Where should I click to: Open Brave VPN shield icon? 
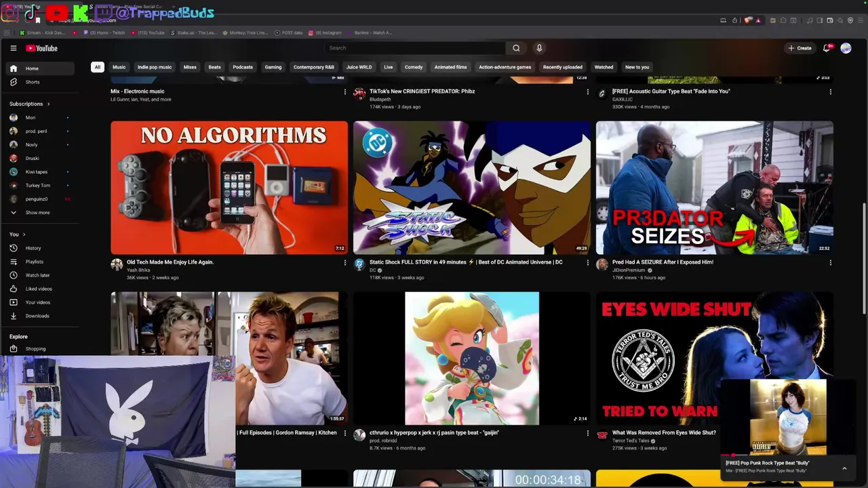[850, 20]
